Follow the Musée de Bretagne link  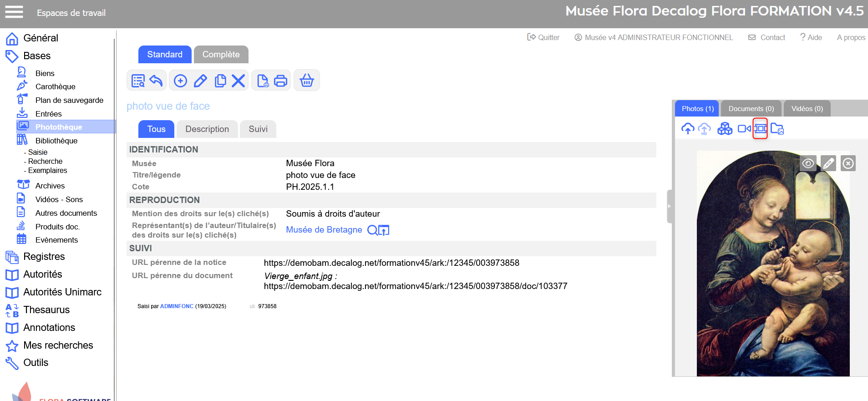(x=324, y=230)
